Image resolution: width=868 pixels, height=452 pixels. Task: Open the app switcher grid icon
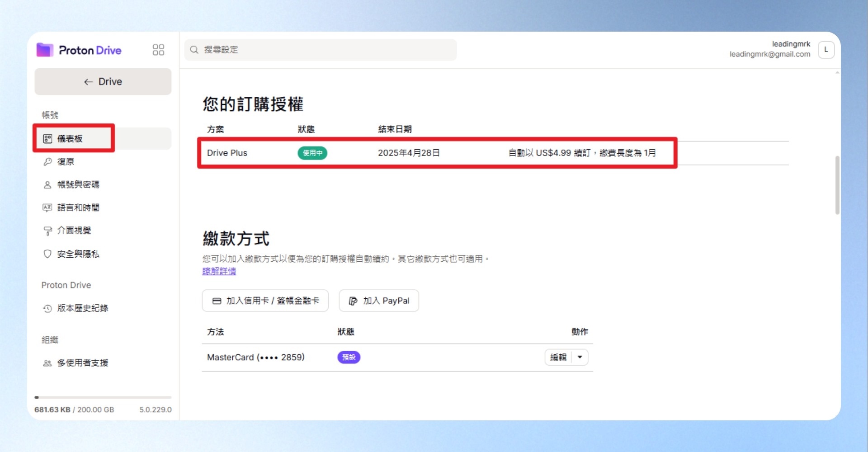click(159, 50)
